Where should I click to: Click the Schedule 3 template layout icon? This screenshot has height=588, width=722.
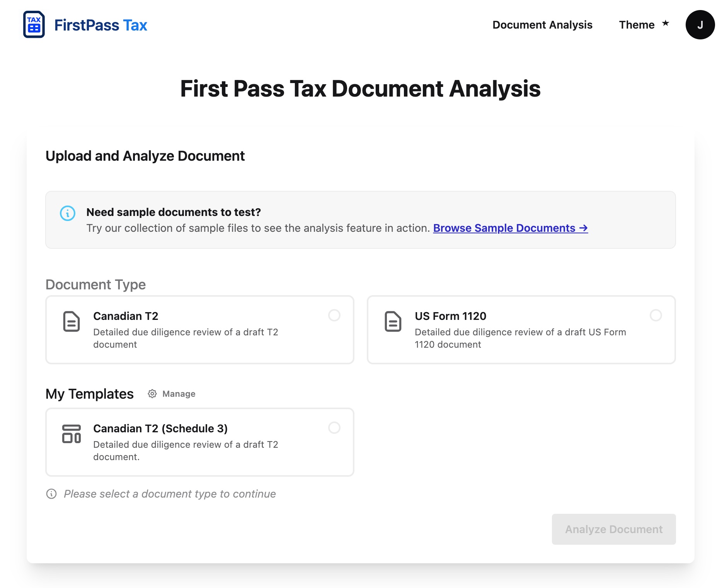tap(72, 434)
